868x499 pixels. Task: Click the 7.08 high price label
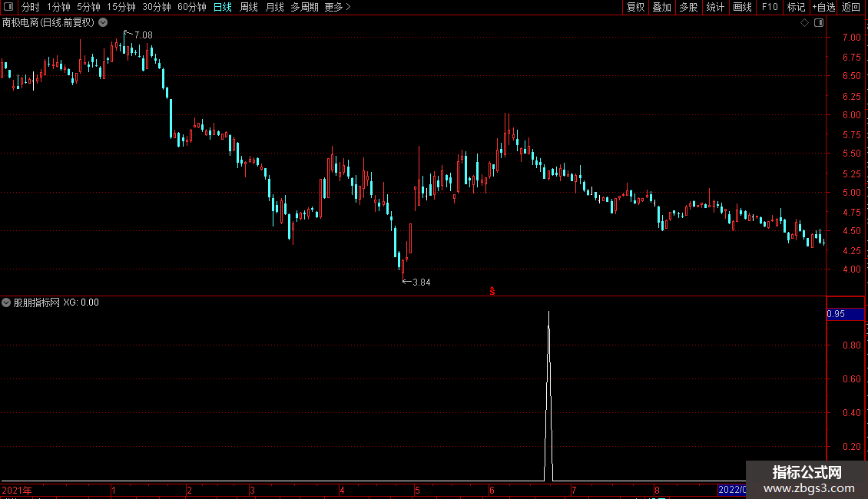144,35
